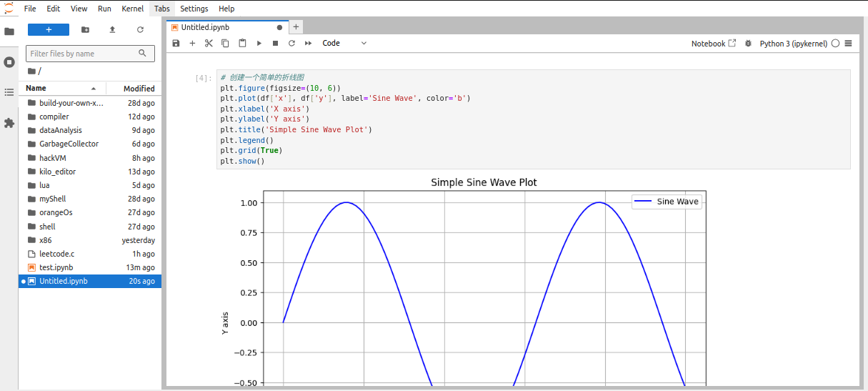Open the File menu

click(30, 9)
